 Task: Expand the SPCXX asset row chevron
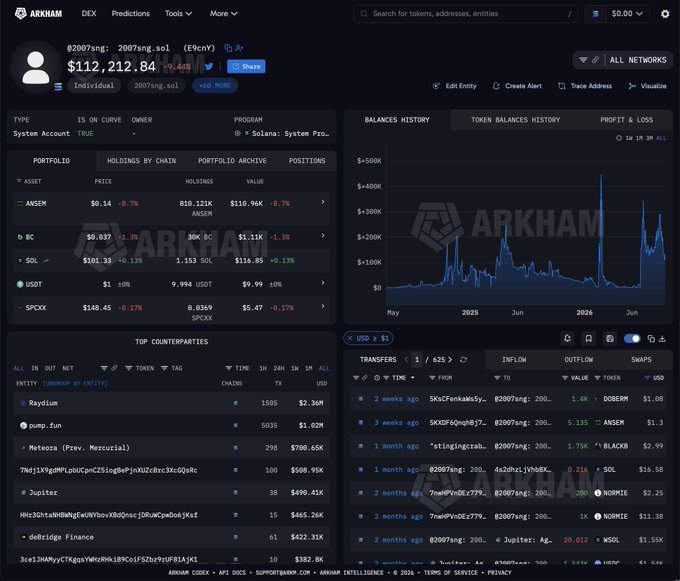click(323, 307)
